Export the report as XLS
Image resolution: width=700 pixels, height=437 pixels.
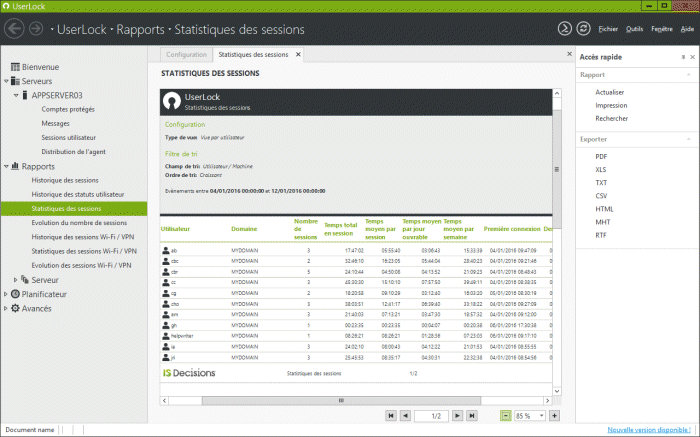(x=600, y=170)
